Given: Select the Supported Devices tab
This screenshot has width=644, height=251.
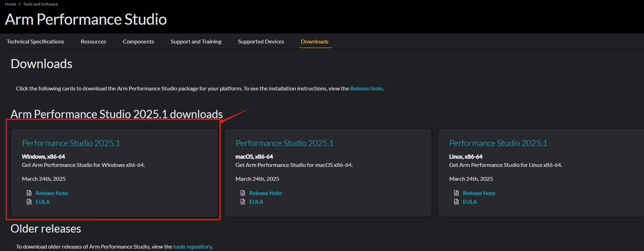Looking at the screenshot, I should (x=261, y=41).
